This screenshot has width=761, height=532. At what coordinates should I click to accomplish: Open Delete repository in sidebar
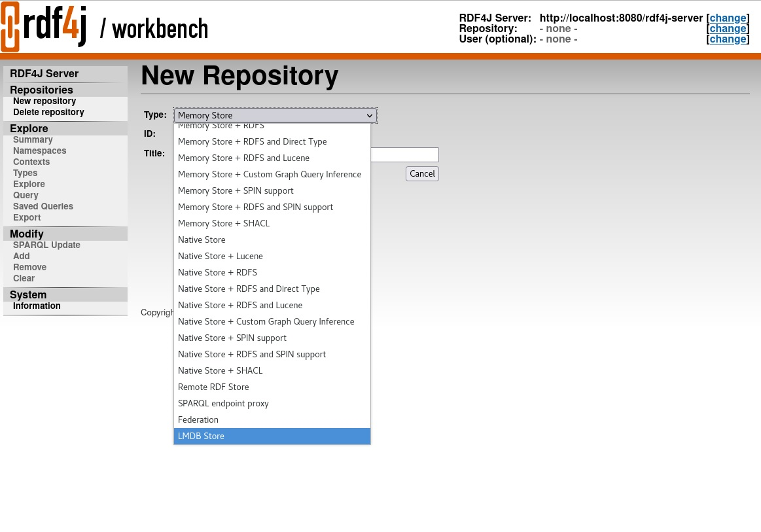[x=48, y=112]
